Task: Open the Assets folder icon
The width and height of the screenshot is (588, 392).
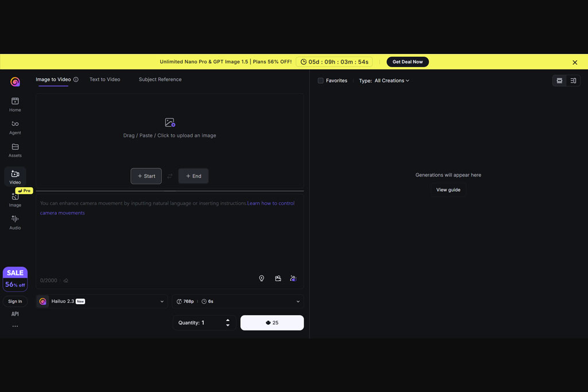Action: point(15,150)
